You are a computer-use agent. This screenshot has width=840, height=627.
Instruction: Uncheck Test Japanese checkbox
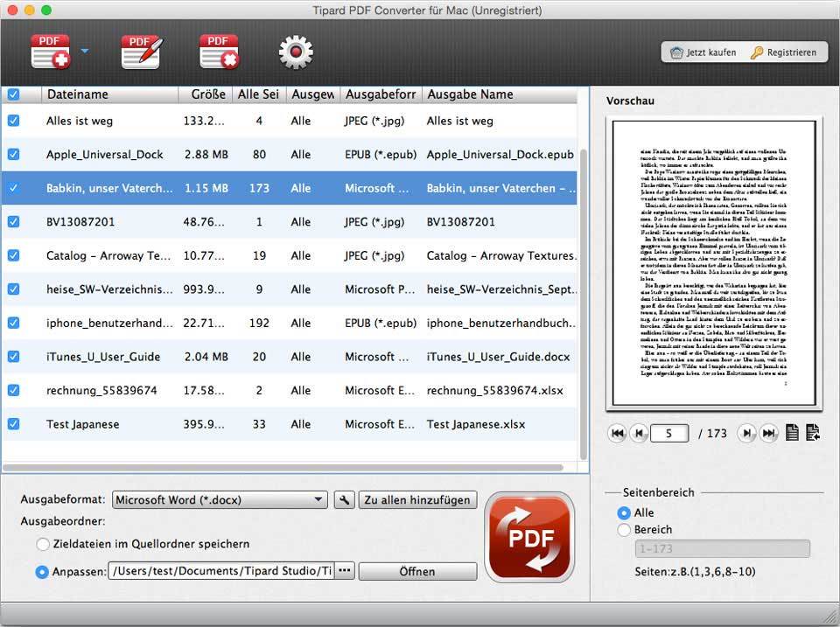pos(13,424)
